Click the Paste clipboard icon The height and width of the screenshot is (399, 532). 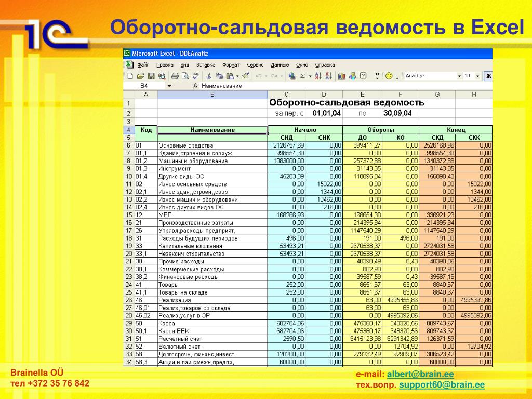point(230,76)
